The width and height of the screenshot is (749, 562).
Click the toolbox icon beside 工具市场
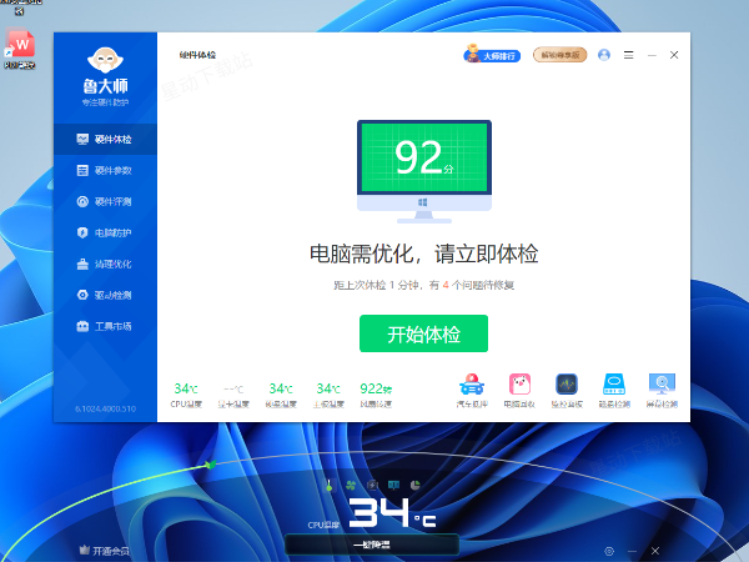click(83, 326)
